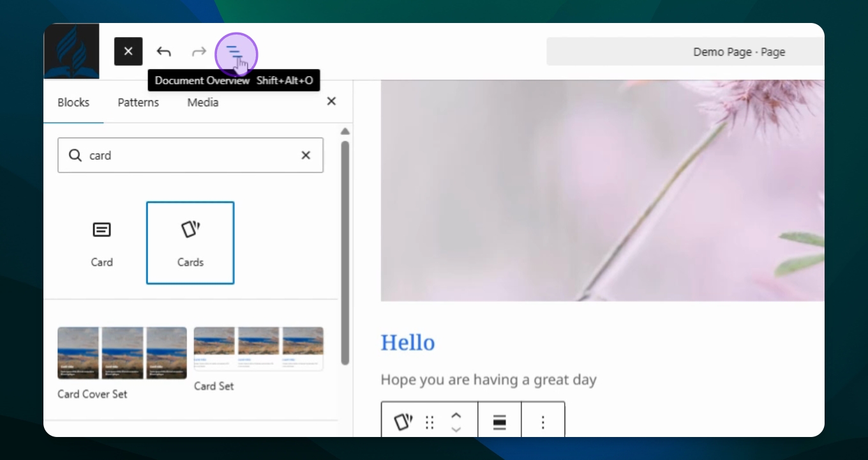Select the Hello heading
868x460 pixels.
(408, 342)
